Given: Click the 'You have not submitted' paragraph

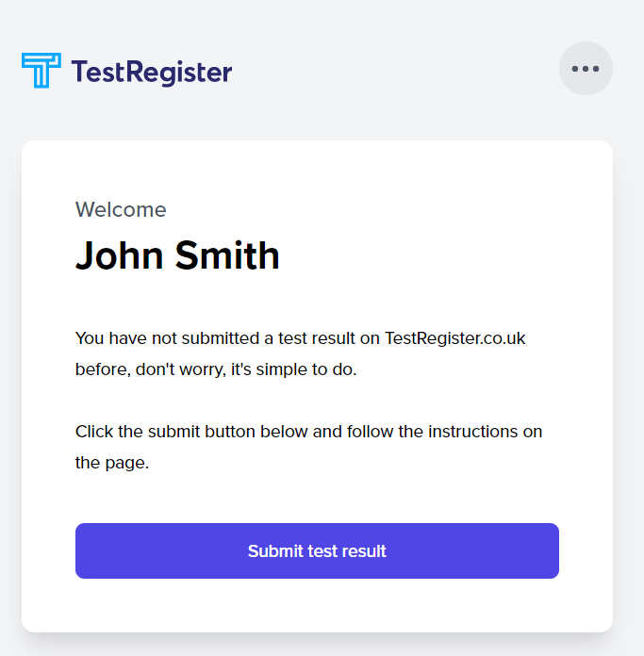Looking at the screenshot, I should [300, 353].
